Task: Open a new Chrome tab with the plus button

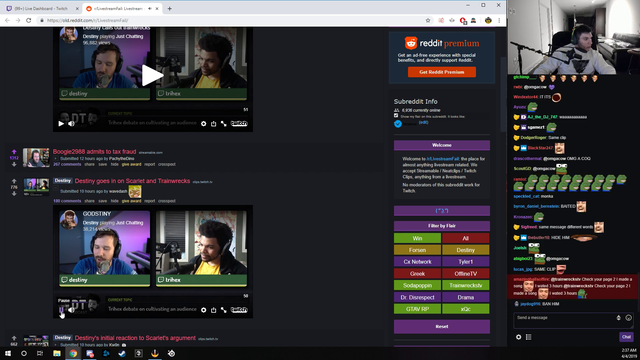Action: pos(169,9)
